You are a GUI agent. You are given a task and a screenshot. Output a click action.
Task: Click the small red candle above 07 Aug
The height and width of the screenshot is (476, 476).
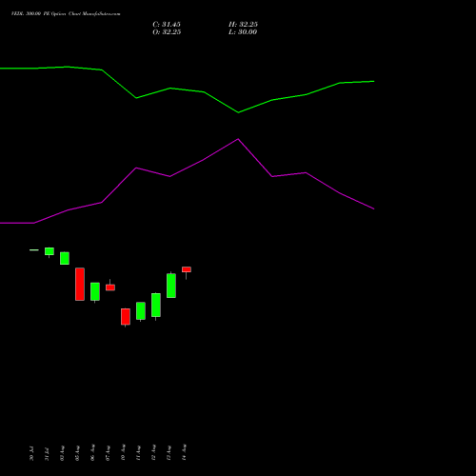click(110, 288)
